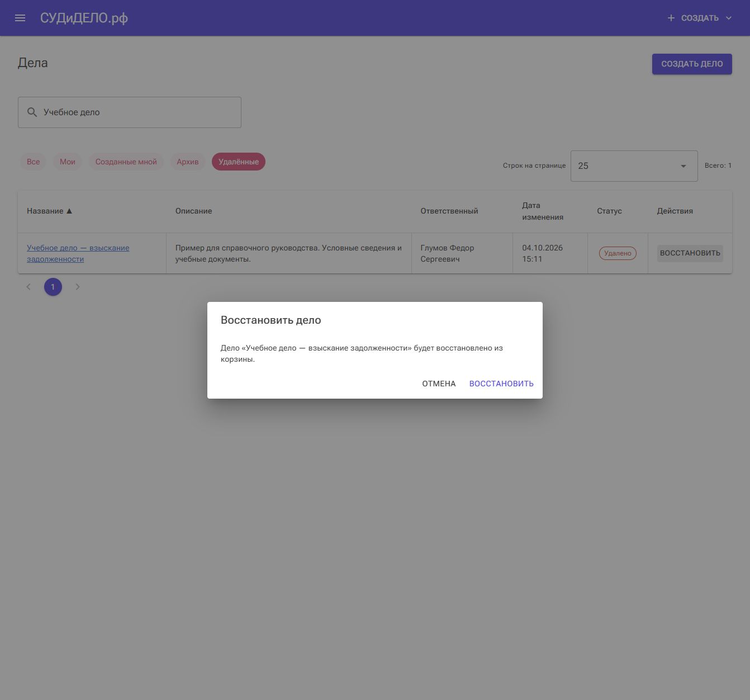Image resolution: width=750 pixels, height=700 pixels.
Task: Select the Мои filter chip
Action: 68,162
